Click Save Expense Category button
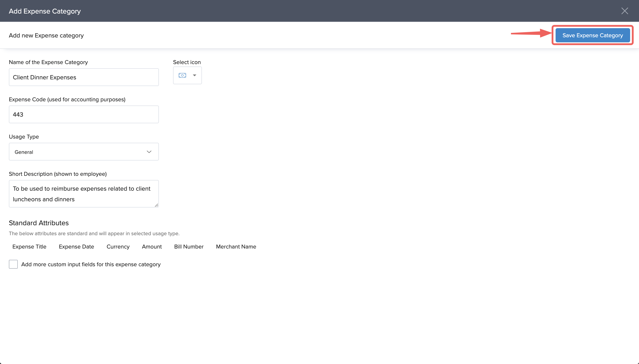 click(x=592, y=35)
